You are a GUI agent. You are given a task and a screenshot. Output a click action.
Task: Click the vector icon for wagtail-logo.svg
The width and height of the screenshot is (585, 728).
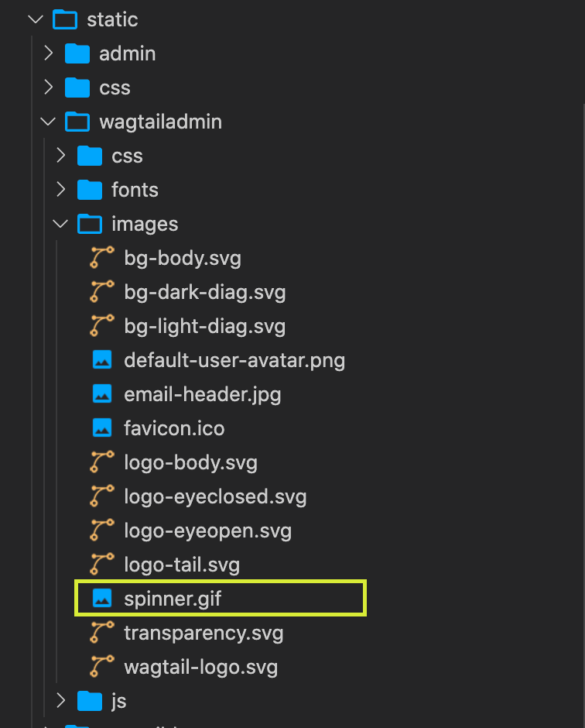click(101, 666)
